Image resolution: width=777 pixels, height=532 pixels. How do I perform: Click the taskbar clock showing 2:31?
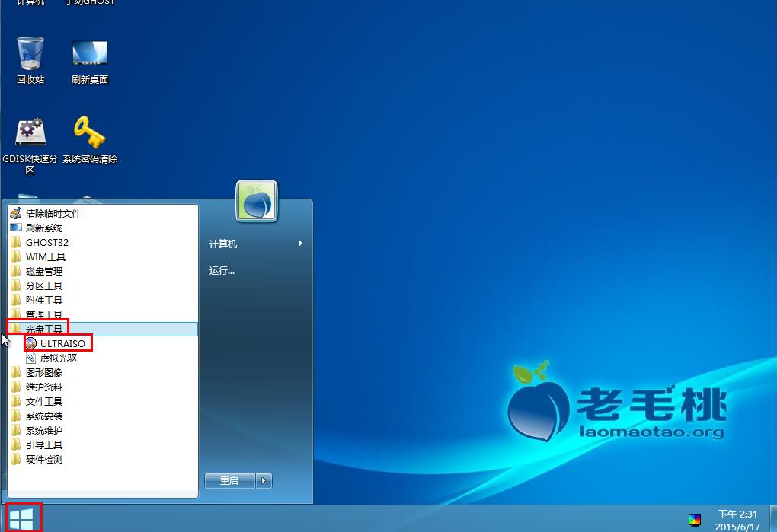click(737, 520)
